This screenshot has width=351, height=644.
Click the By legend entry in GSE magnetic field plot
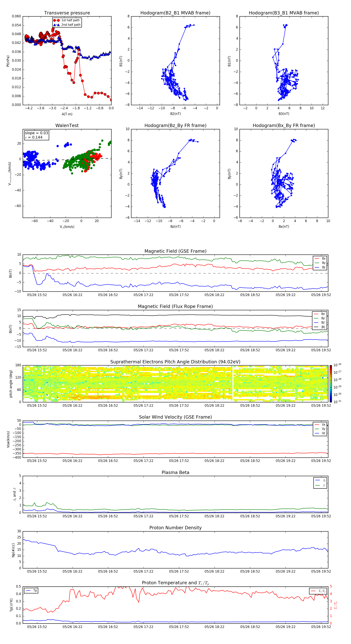tap(320, 263)
